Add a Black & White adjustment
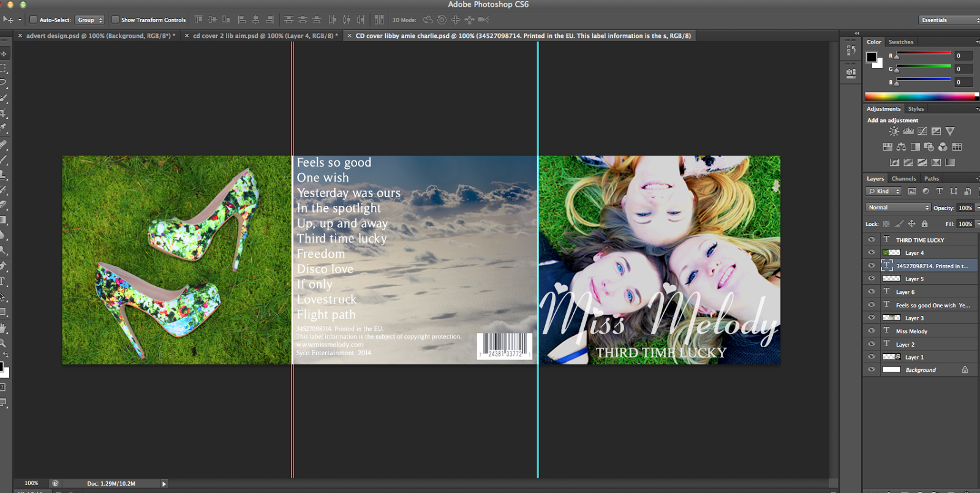 [915, 147]
